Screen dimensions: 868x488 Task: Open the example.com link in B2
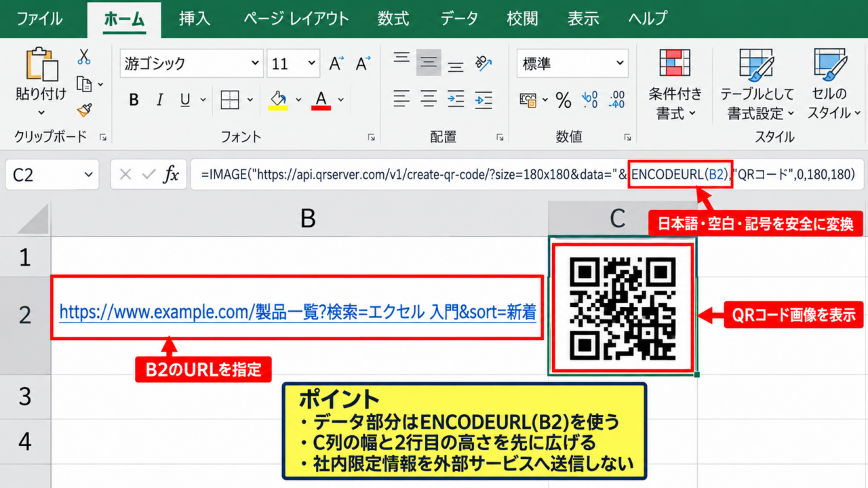[298, 312]
